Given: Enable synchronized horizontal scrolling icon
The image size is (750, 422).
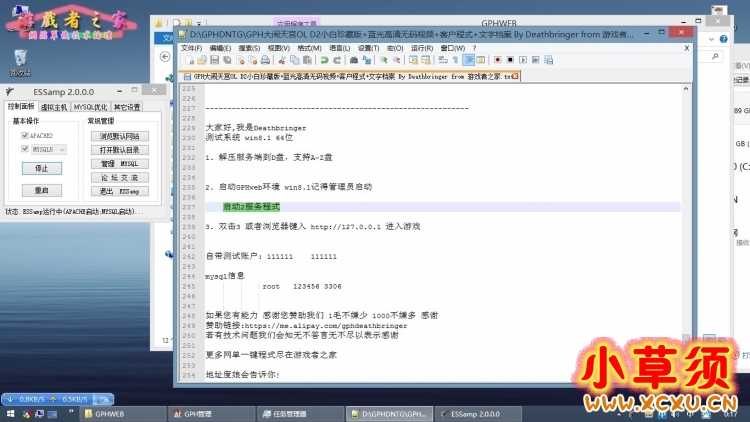Looking at the screenshot, I should click(x=426, y=60).
